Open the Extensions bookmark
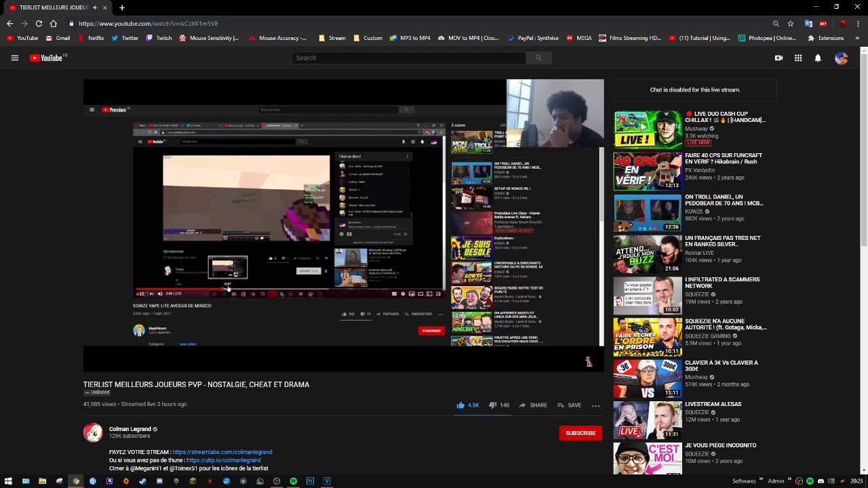The image size is (868, 488). coord(825,38)
